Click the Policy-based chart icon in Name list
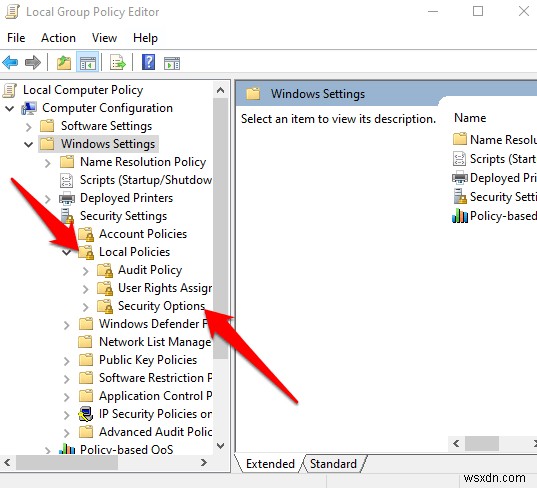 (x=460, y=216)
